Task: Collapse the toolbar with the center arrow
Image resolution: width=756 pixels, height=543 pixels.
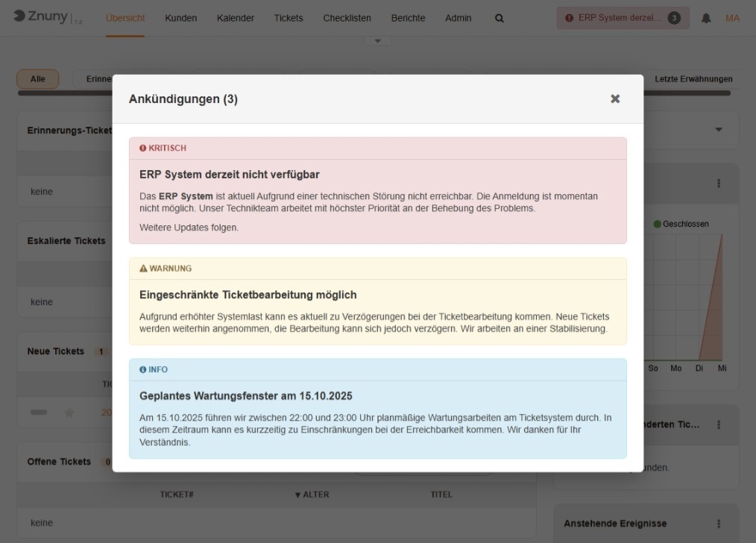Action: pos(379,39)
